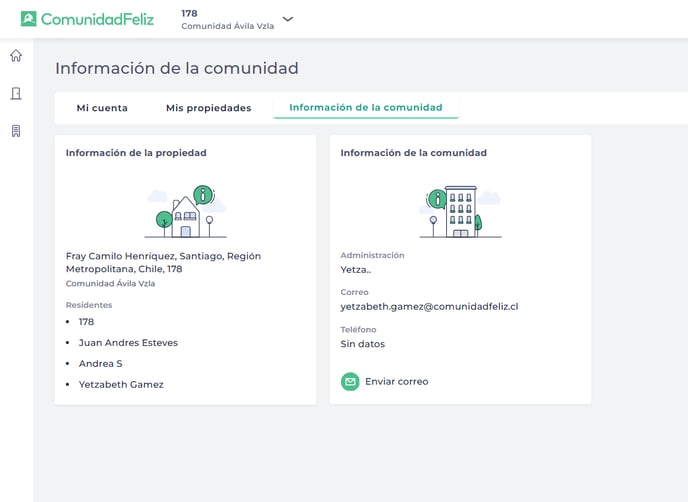Switch to the Mis propiedades tab

208,108
